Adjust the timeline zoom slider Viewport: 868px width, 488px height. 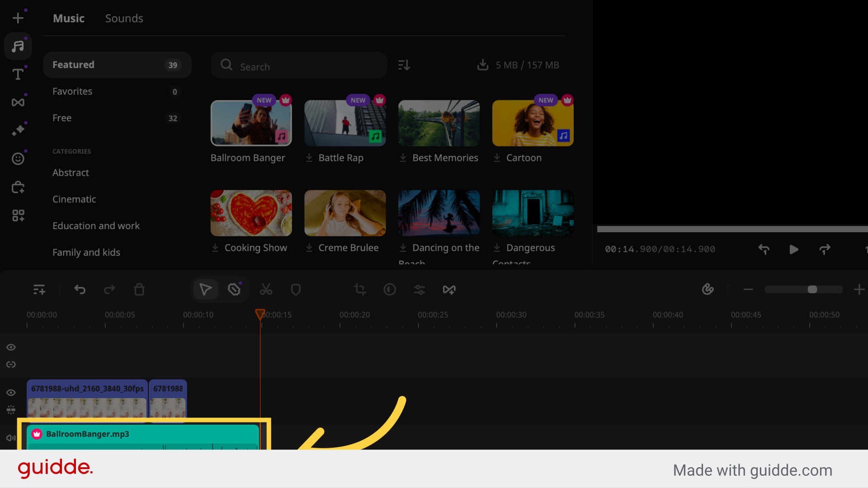pos(812,289)
